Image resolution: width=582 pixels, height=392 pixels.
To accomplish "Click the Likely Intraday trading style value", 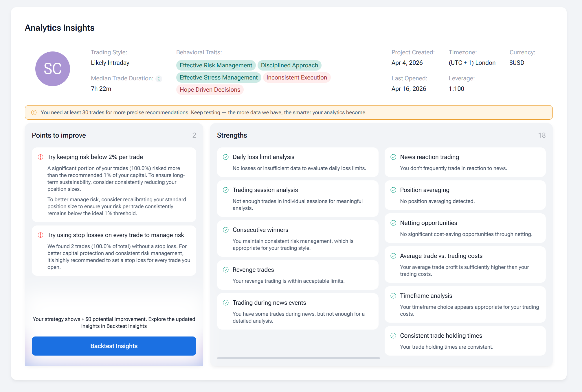I will click(x=110, y=63).
